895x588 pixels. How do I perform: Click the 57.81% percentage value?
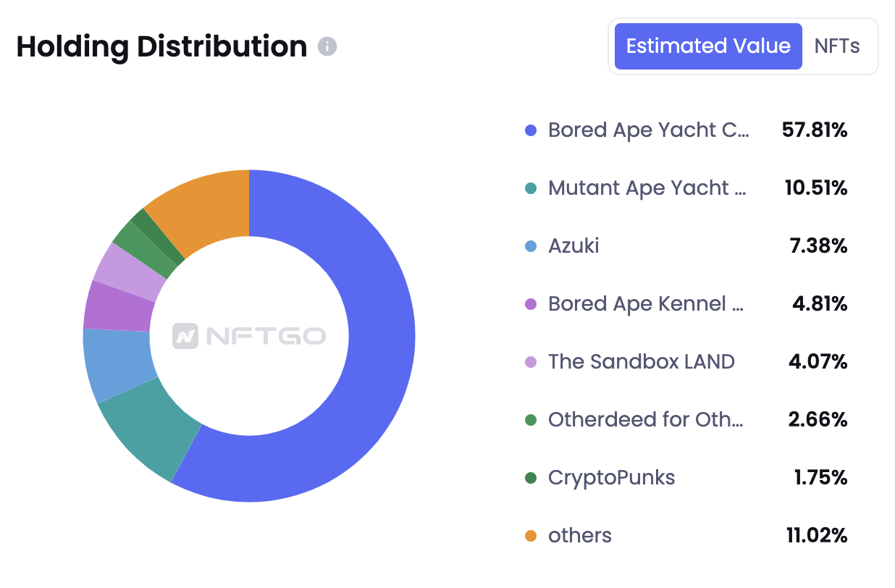coord(815,130)
